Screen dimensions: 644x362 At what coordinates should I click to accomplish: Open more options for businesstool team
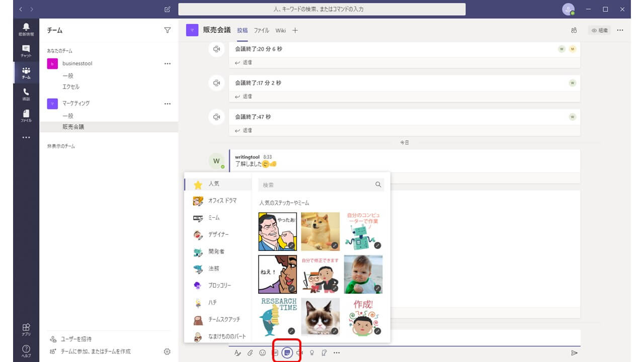[168, 64]
